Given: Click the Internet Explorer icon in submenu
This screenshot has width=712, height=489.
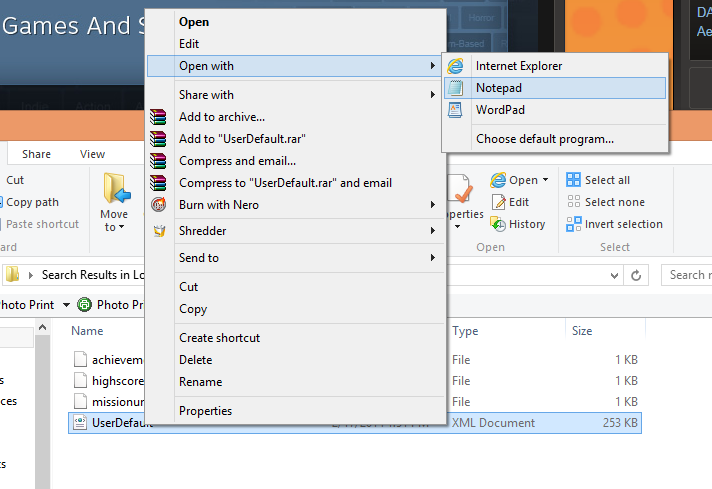Looking at the screenshot, I should click(455, 66).
